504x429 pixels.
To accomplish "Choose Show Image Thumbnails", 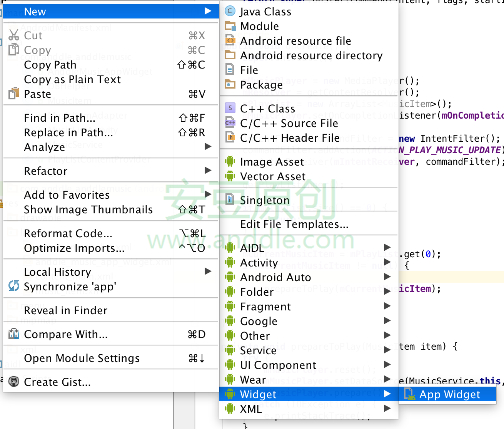I will 111,209.
